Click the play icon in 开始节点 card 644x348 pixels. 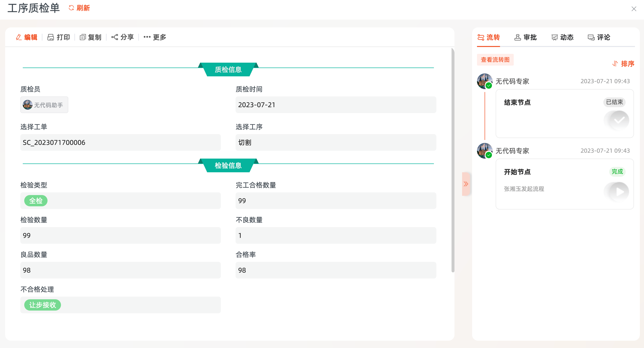[620, 192]
